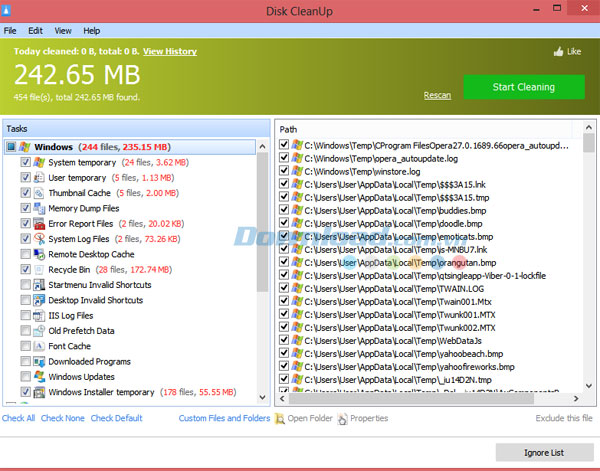Viewport: 600px width, 471px height.
Task: Click the Open Folder icon
Action: pyautogui.click(x=281, y=418)
